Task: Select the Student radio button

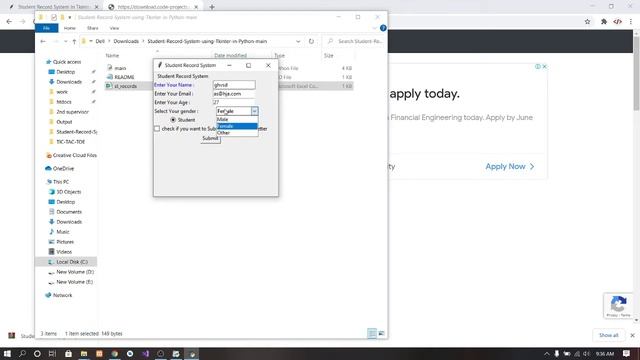Action: (173, 120)
